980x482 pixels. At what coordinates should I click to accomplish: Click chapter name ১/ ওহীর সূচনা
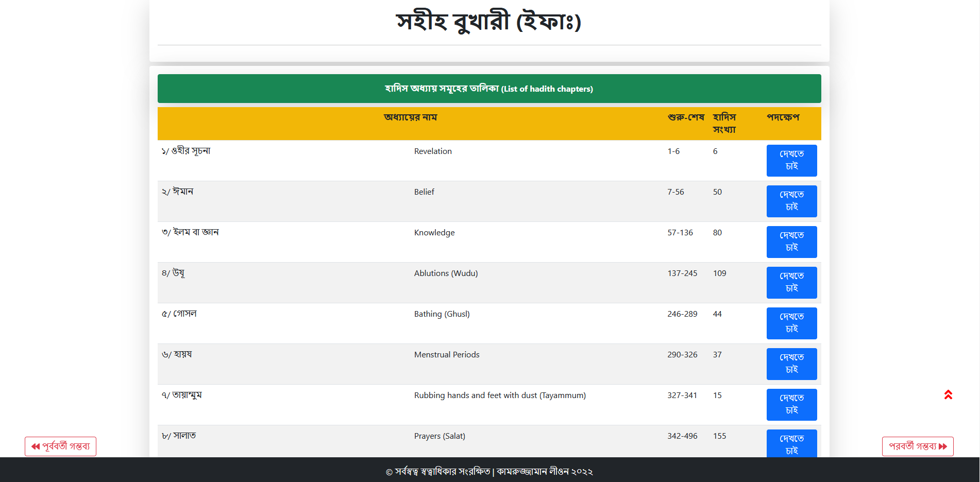click(186, 151)
